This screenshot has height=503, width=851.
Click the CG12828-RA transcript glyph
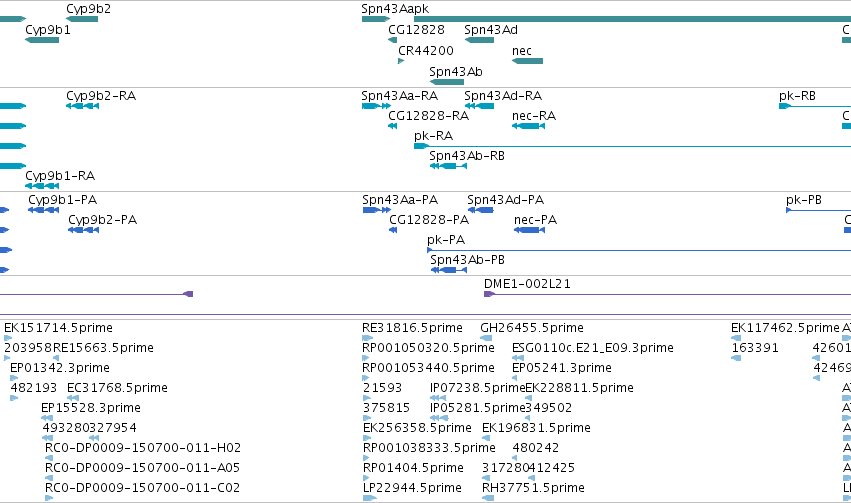[x=392, y=126]
